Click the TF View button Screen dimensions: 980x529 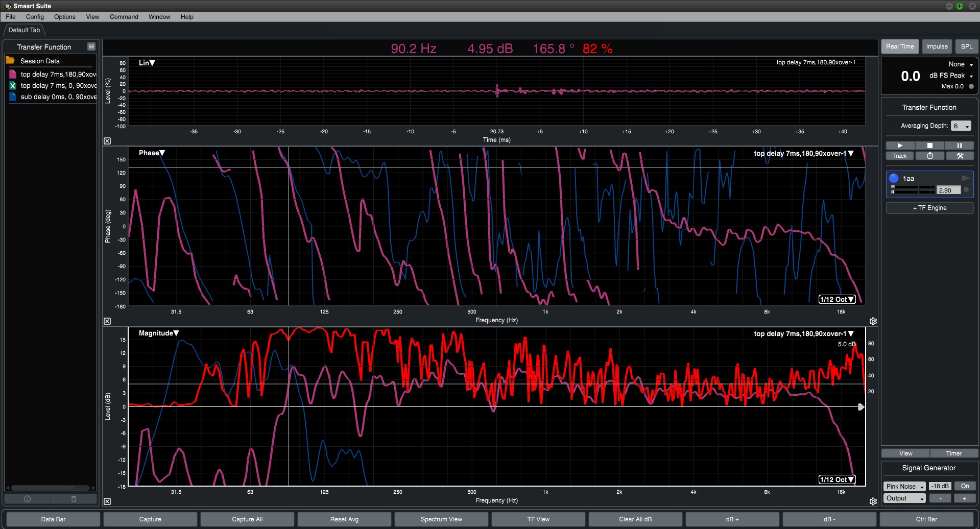538,519
